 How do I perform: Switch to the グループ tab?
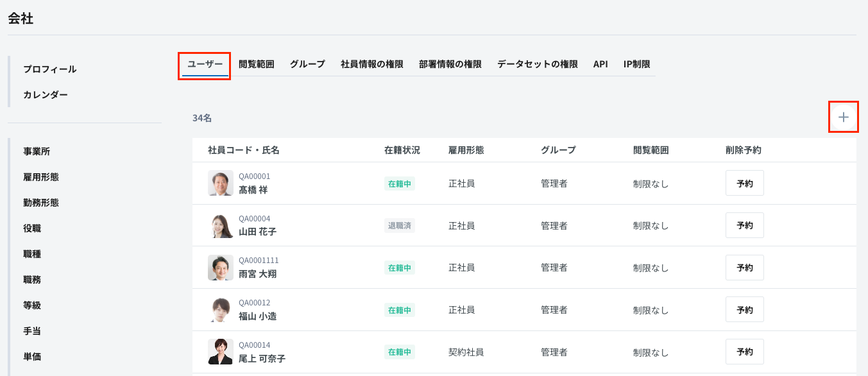coord(307,64)
